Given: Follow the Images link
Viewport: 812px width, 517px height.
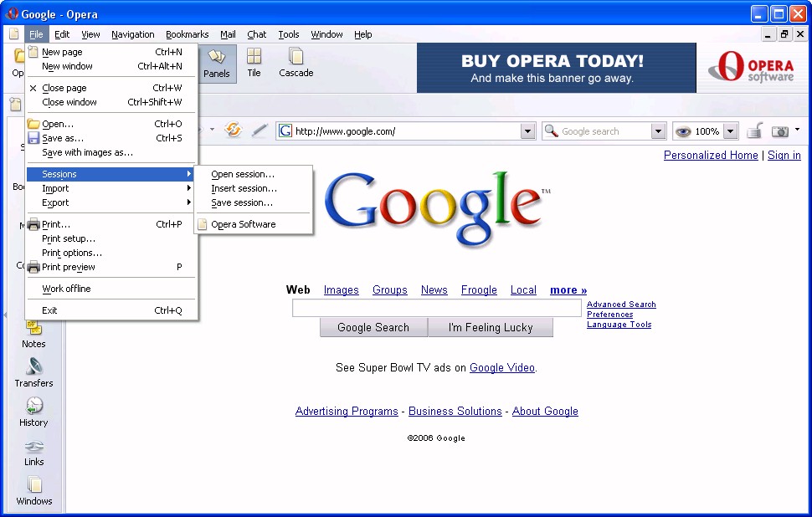Looking at the screenshot, I should (342, 289).
